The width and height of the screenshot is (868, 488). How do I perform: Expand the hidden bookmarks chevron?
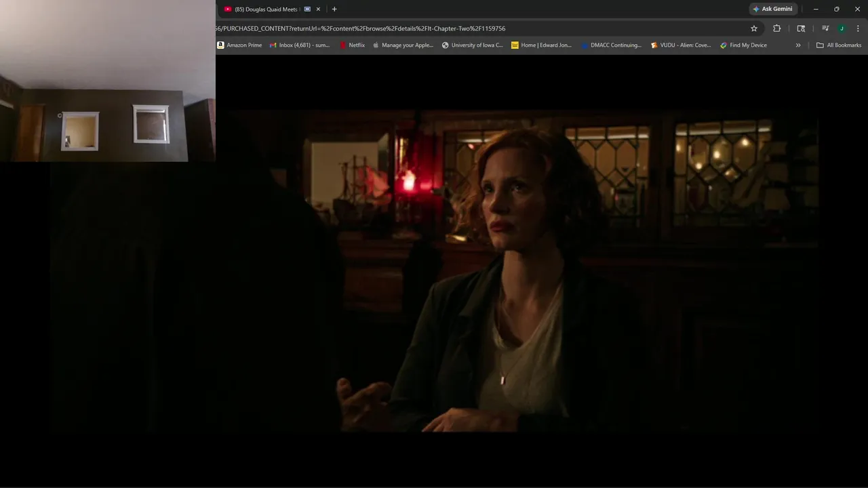click(798, 45)
